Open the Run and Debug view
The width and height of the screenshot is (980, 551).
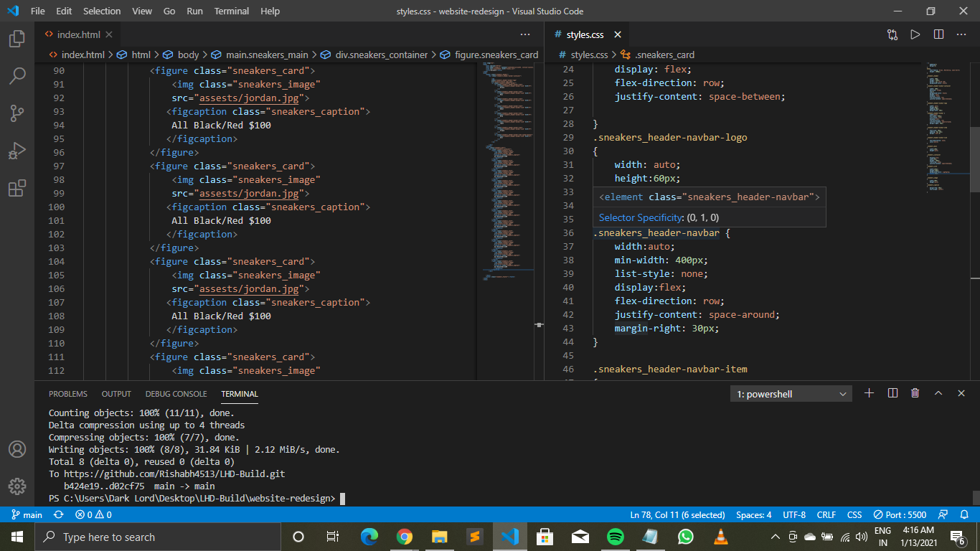(x=16, y=150)
